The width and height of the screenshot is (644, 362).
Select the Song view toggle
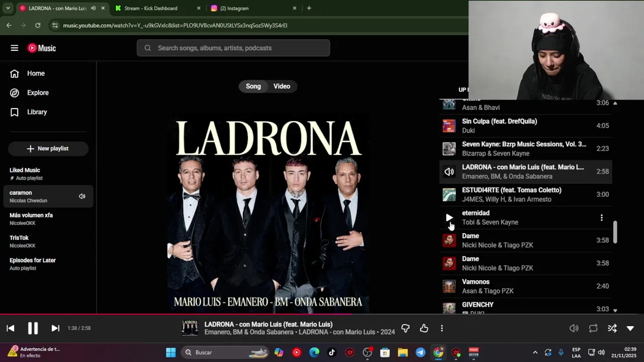[x=253, y=86]
